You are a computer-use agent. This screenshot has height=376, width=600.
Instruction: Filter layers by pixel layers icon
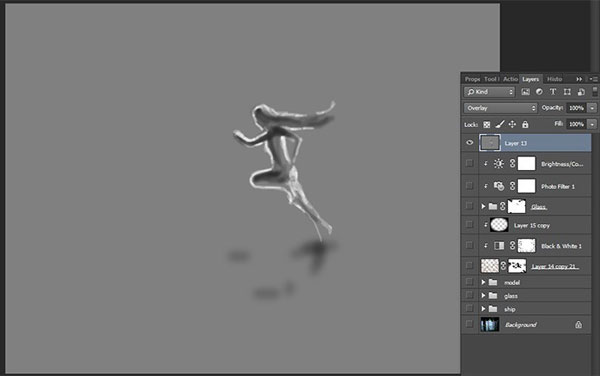coord(525,92)
